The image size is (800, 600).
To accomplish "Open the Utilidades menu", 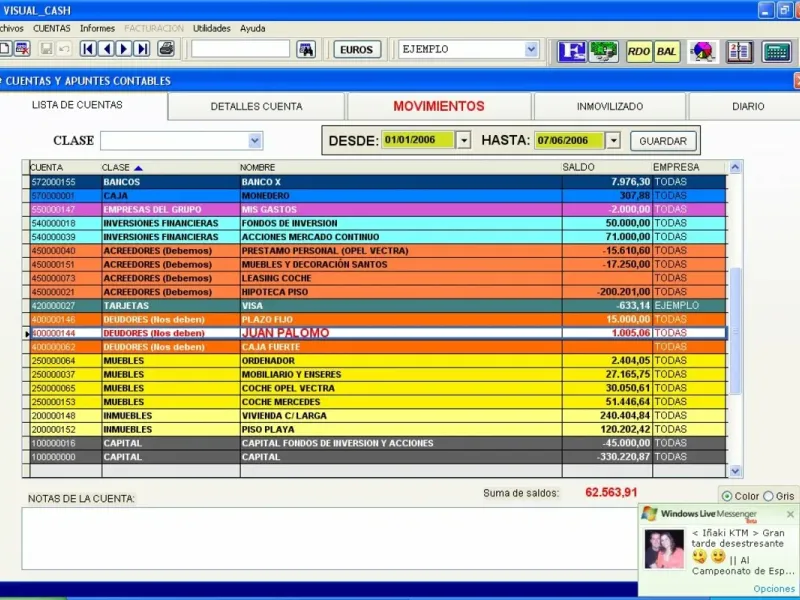I will coord(211,29).
